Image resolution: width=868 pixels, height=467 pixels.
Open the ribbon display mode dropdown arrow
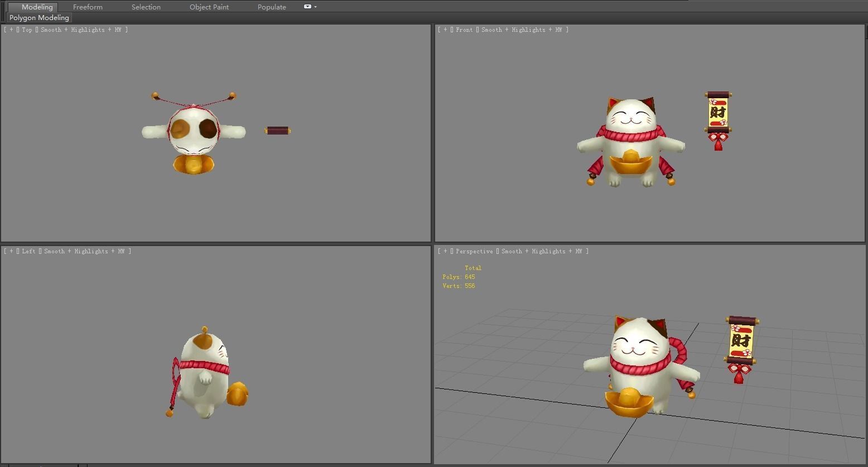316,7
